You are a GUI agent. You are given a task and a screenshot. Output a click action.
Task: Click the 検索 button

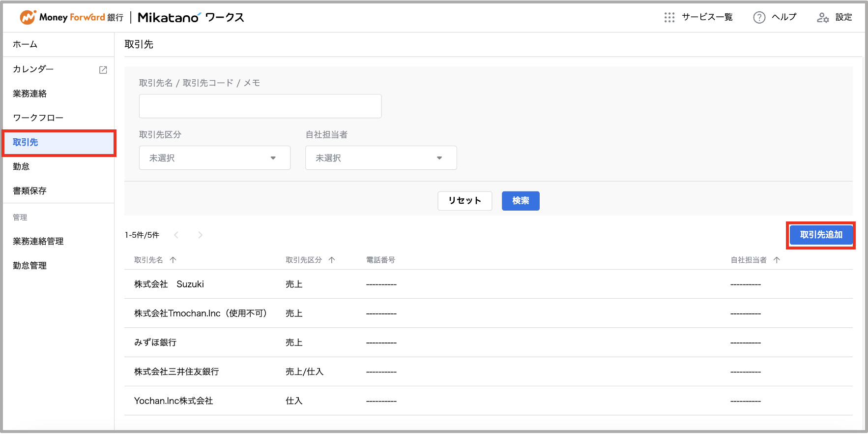click(x=521, y=201)
